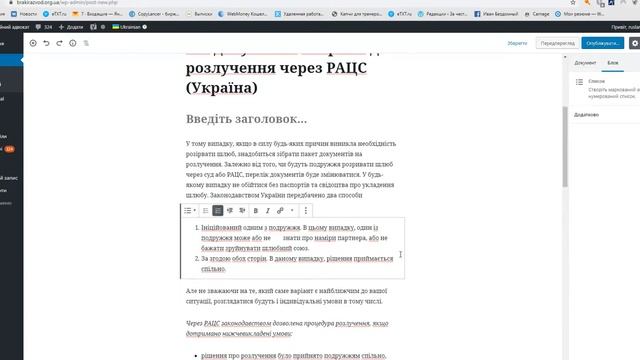Viewport: 640px width, 360px height.
Task: Convert to unordered bullet list
Action: (x=206, y=211)
